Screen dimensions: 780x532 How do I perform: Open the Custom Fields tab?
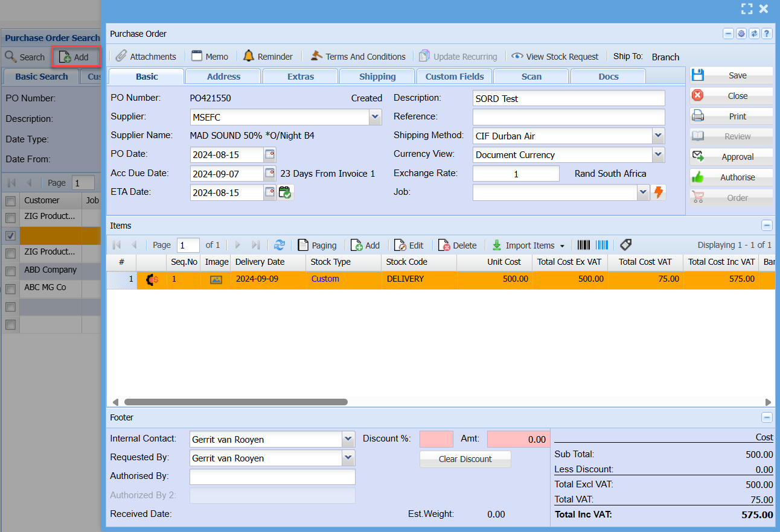454,77
